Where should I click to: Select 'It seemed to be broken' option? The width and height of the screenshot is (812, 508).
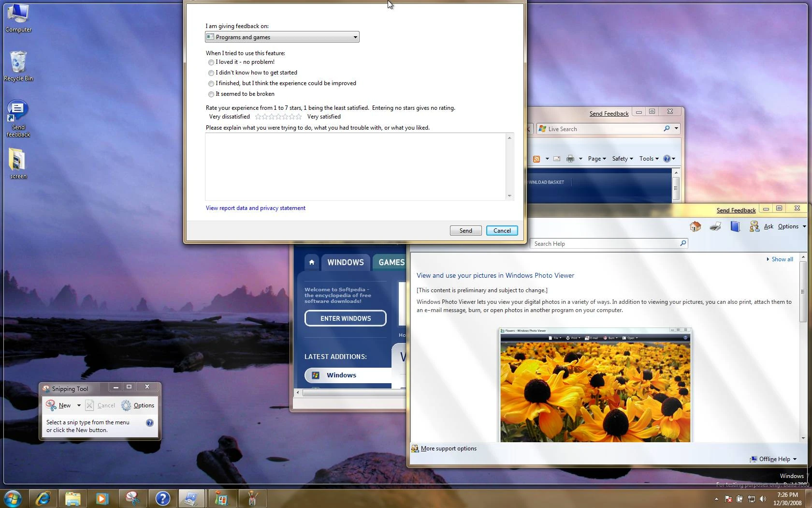pos(211,94)
